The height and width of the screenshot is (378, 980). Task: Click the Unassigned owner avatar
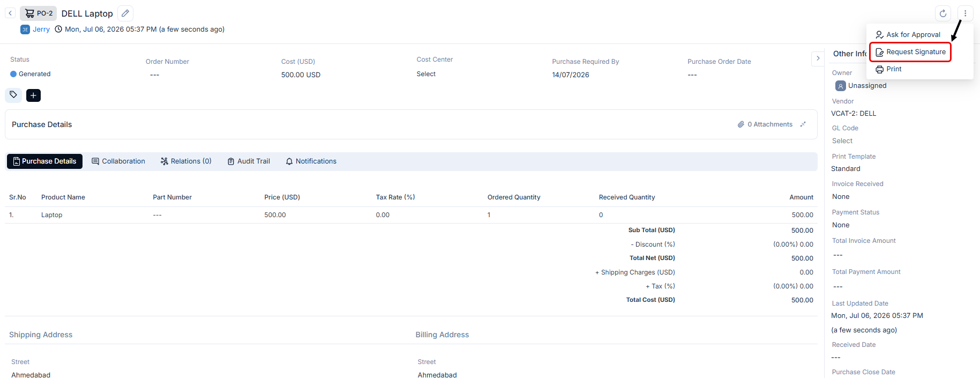[x=841, y=86]
